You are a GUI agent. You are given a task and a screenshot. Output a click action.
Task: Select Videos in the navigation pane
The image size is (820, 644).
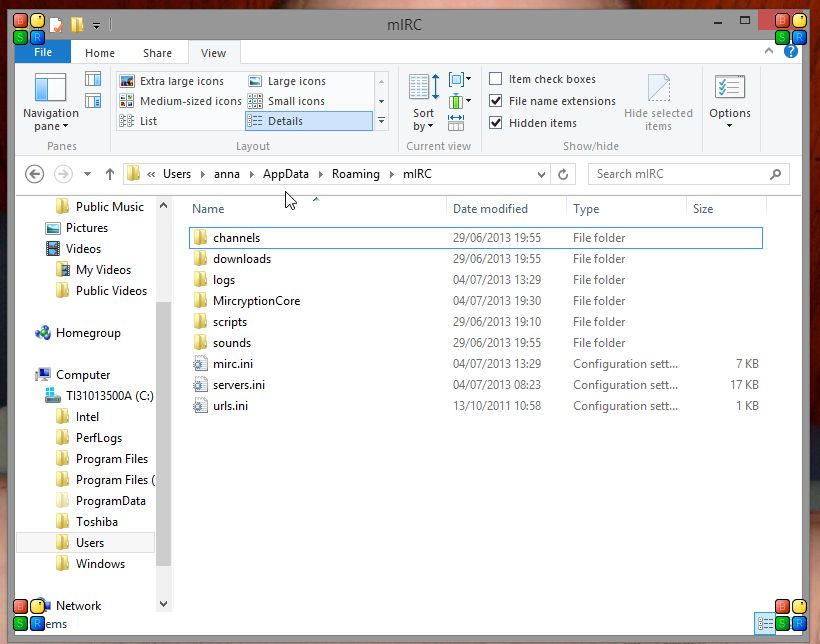tap(73, 248)
